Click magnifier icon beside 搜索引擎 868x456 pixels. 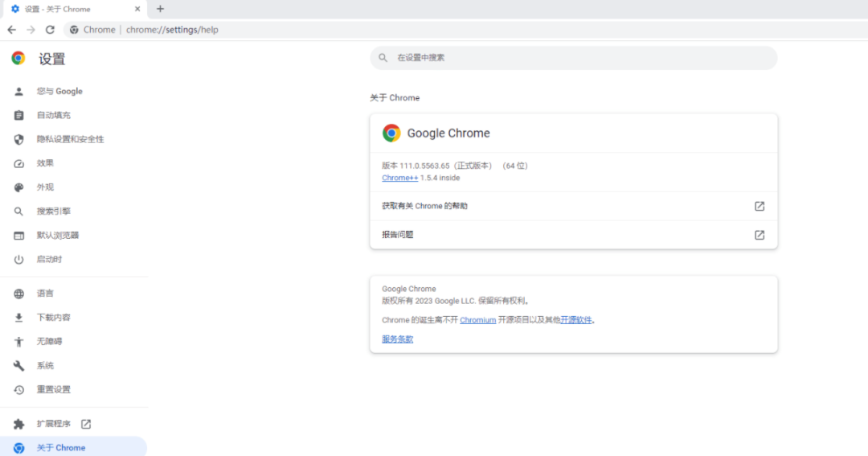coord(18,212)
